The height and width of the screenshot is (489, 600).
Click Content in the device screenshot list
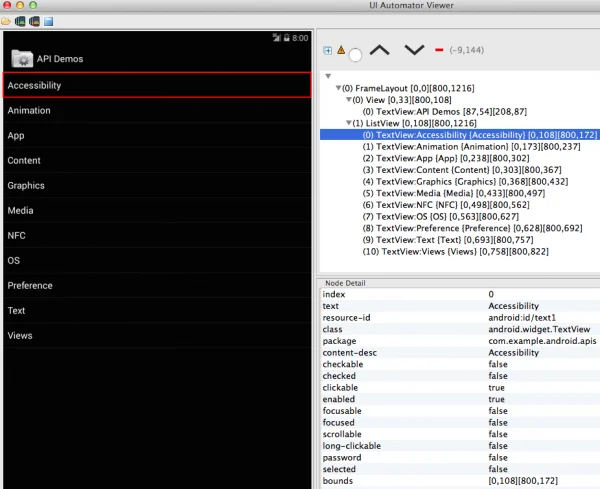[x=157, y=160]
